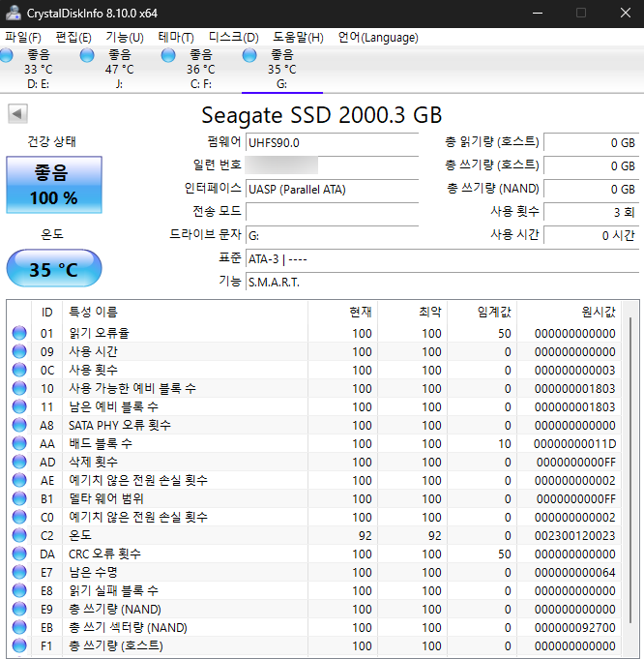Click the previous disk arrow button
644x659 pixels.
[x=17, y=113]
